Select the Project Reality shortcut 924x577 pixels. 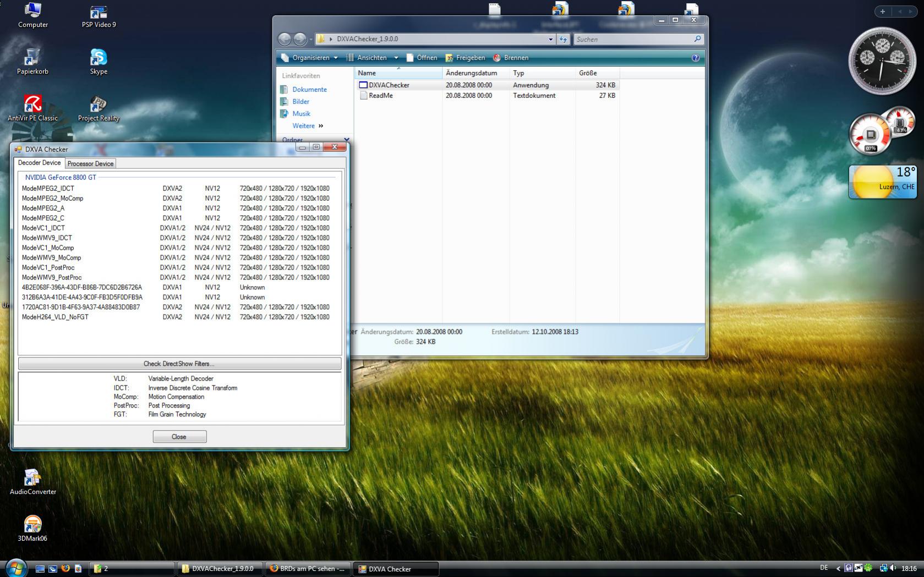coord(99,108)
